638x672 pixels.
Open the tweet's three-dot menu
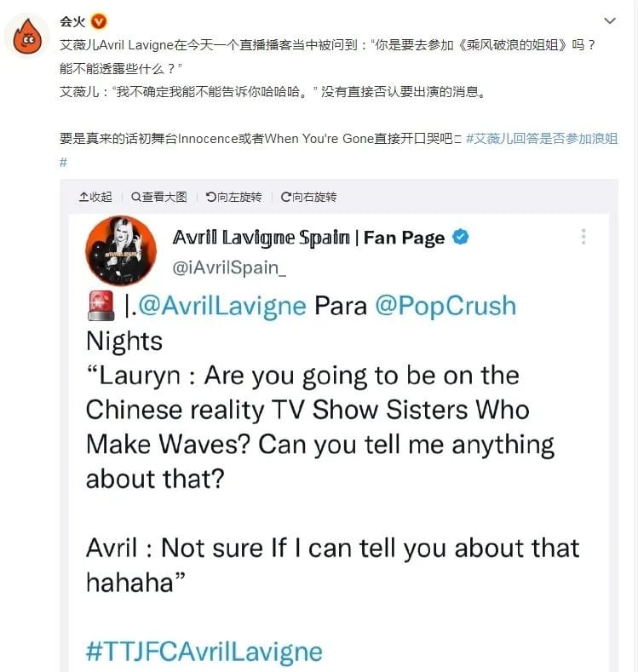pos(583,237)
